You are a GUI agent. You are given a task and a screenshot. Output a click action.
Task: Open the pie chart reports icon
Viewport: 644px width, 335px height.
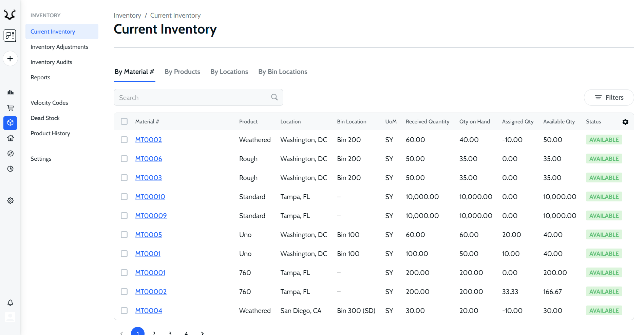pyautogui.click(x=11, y=169)
